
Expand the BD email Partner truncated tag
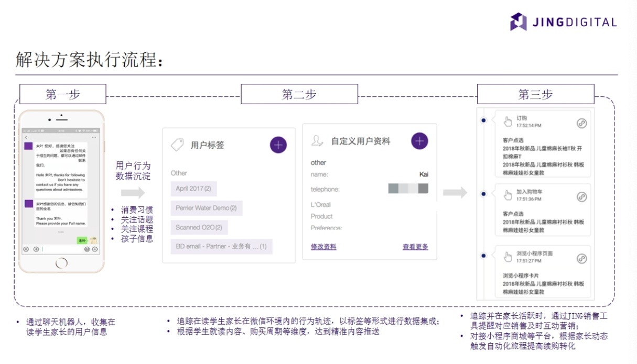pos(220,246)
